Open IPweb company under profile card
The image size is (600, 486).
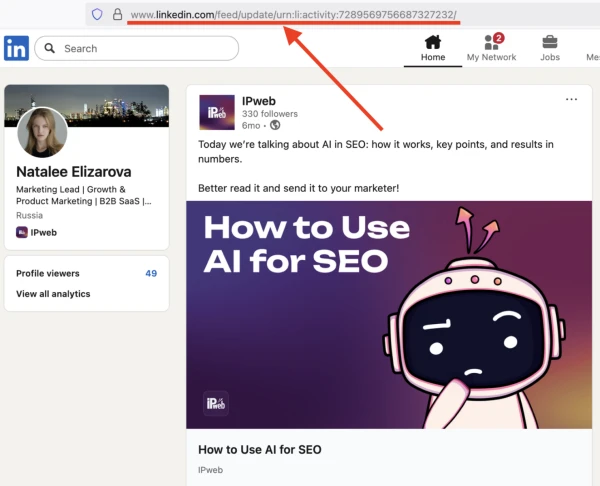(x=42, y=232)
